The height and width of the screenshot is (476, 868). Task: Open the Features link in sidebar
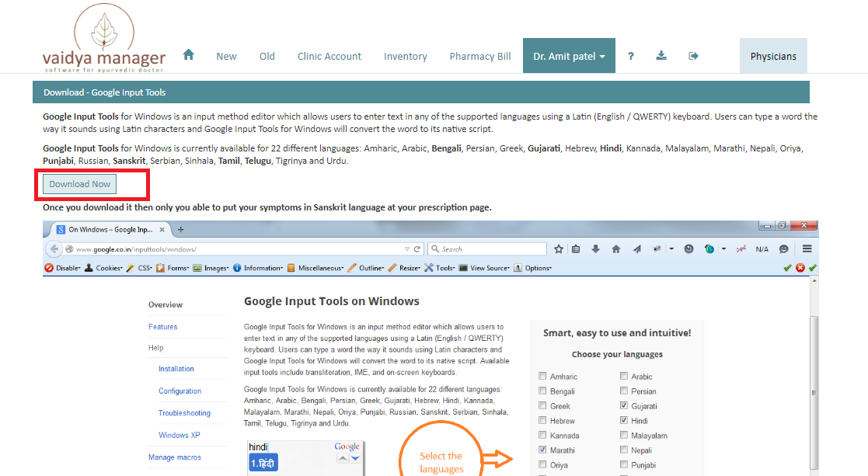click(162, 327)
